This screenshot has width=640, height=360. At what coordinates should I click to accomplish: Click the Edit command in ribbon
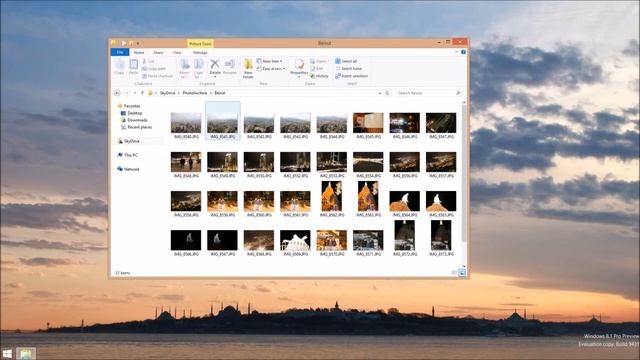point(317,69)
